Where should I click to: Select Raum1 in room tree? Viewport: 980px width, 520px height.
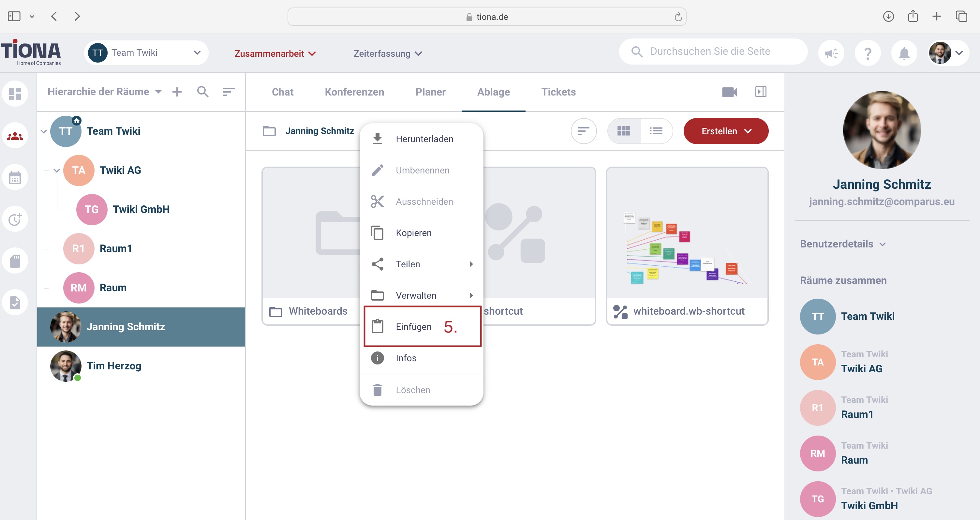point(116,248)
